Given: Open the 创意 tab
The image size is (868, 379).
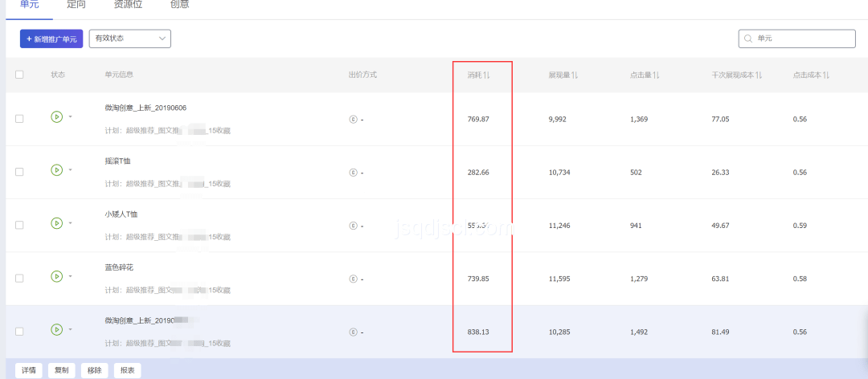Looking at the screenshot, I should (x=179, y=5).
